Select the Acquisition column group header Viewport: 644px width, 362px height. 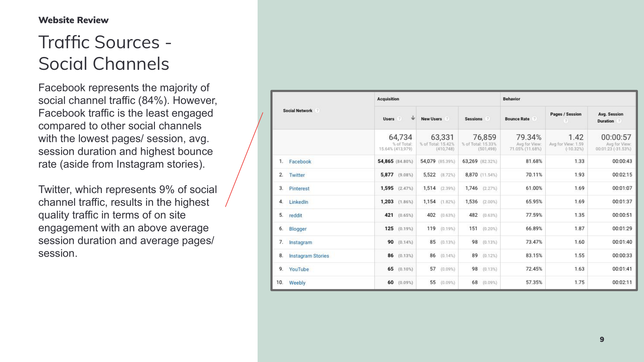point(388,99)
